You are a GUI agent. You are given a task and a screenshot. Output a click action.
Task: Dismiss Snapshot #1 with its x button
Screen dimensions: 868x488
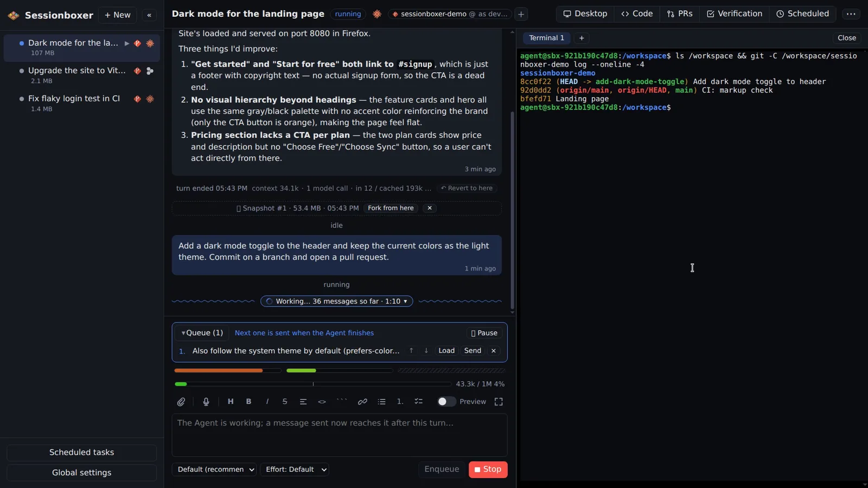(x=430, y=208)
